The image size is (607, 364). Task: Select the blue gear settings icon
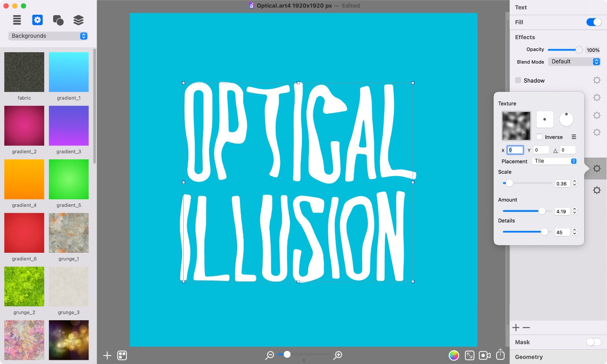coord(38,20)
